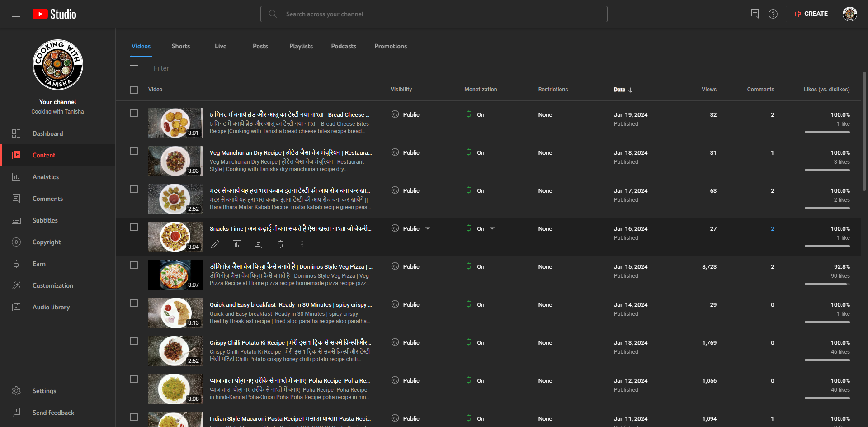This screenshot has height=427, width=868.
Task: Click the pencil Details icon on Snacks Time video
Action: click(215, 244)
